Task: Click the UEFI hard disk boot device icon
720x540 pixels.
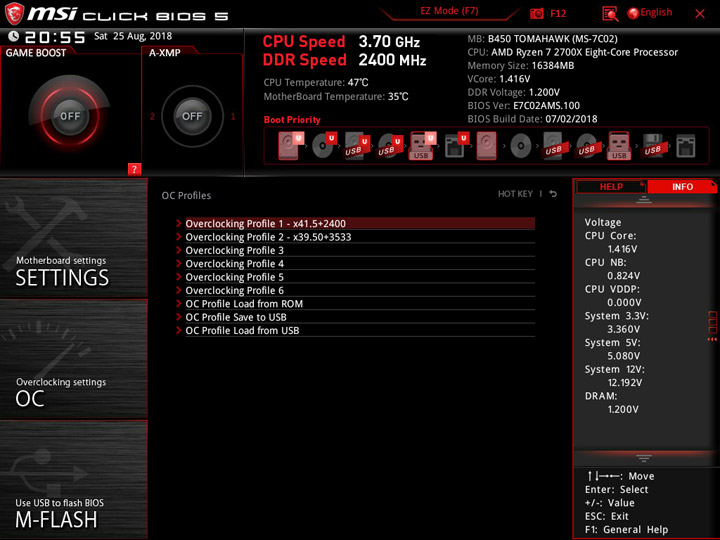Action: coord(290,146)
